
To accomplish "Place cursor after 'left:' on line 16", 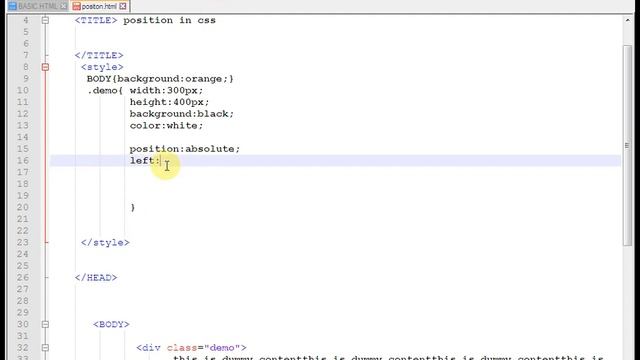I will (161, 160).
